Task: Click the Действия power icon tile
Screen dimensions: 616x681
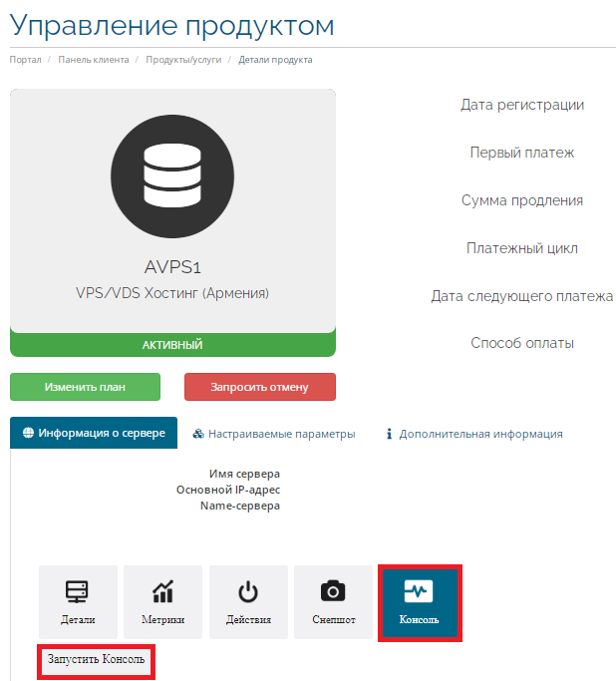Action: tap(248, 602)
